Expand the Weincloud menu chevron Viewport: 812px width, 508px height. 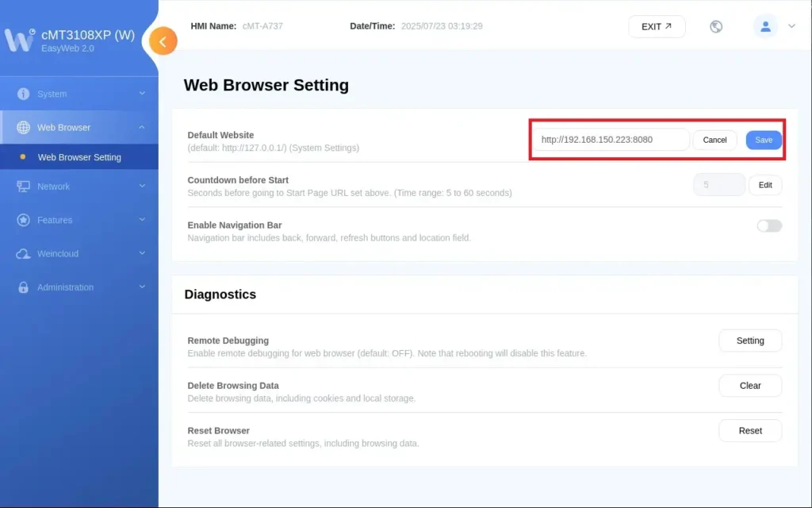pyautogui.click(x=142, y=253)
